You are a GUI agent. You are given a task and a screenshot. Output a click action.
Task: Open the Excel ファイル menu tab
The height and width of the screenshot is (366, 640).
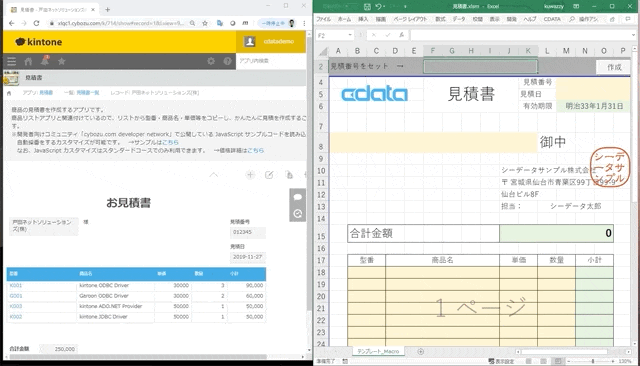coord(324,19)
